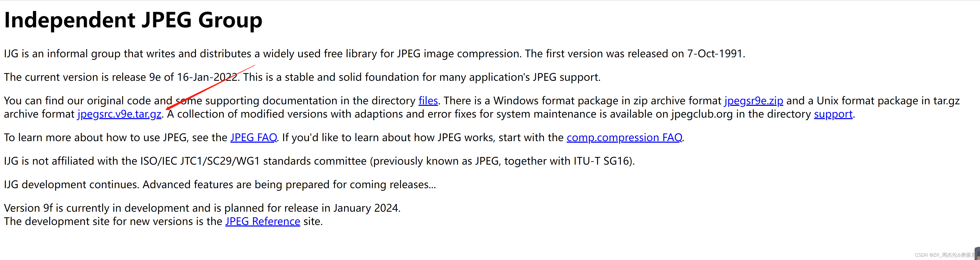Viewport: 980px width, 260px height.
Task: Click the 'January 2024' release text
Action: (366, 208)
